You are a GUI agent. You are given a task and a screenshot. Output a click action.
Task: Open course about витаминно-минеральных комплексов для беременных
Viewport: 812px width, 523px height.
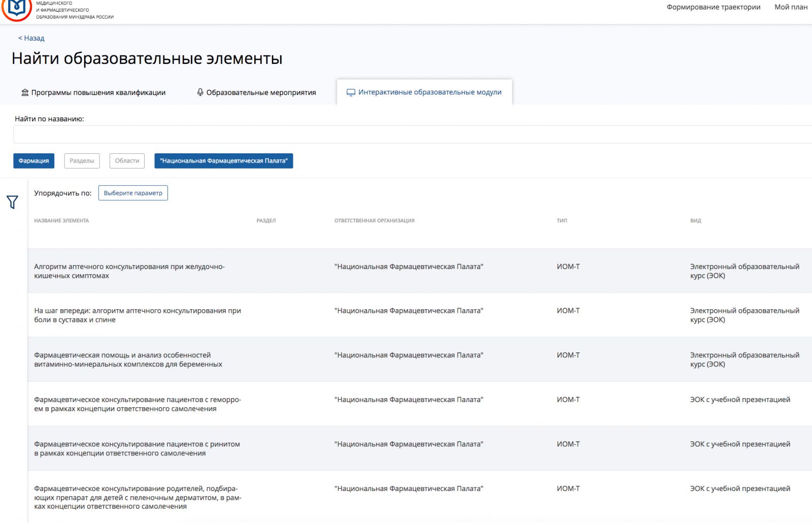(x=128, y=359)
